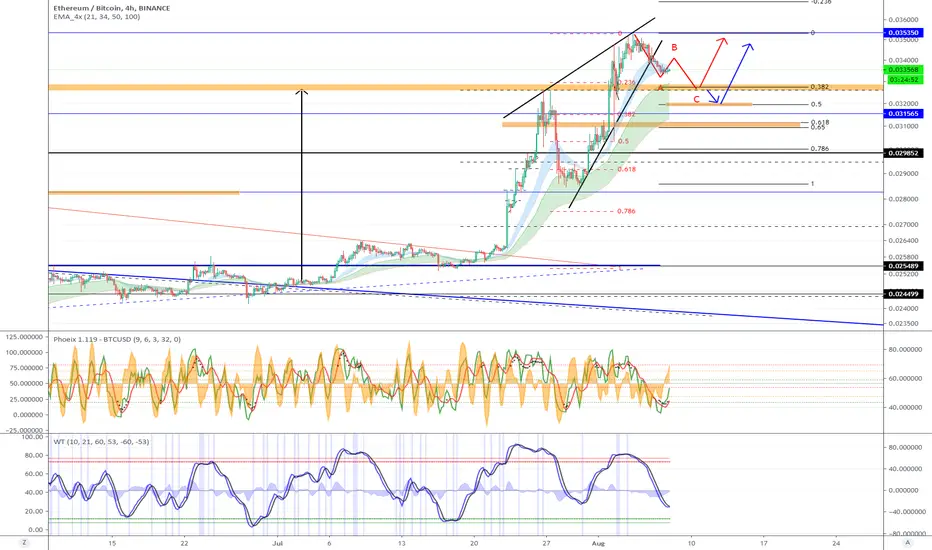
Task: Click date 15 on the time axis
Action: [112, 543]
